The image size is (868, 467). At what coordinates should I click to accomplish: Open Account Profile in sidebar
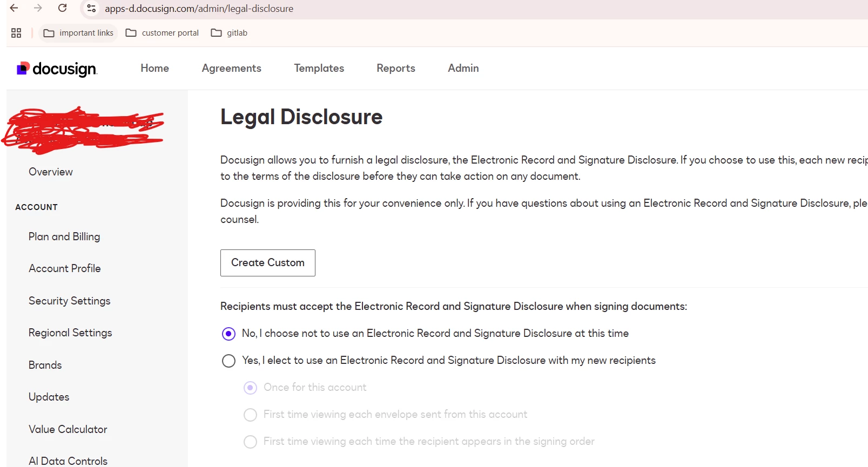tap(65, 268)
